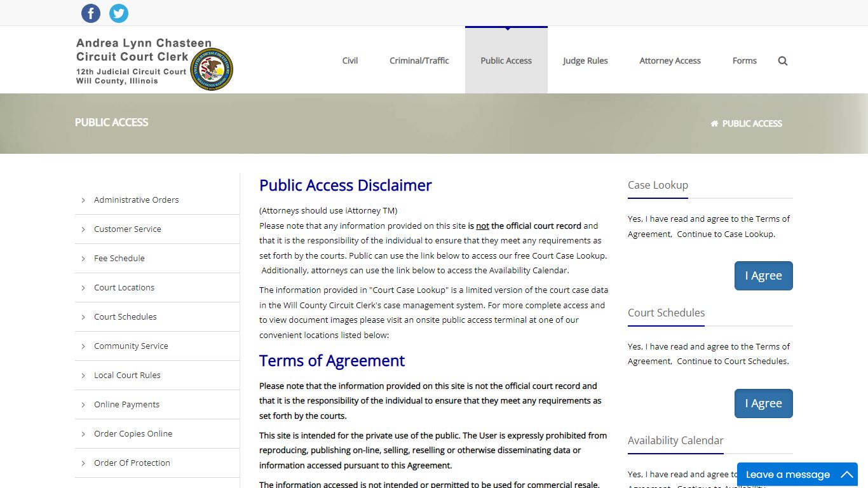This screenshot has width=868, height=488.
Task: Click Andrea Lynn Chasteen Circuit Court Clerk title
Action: point(144,50)
